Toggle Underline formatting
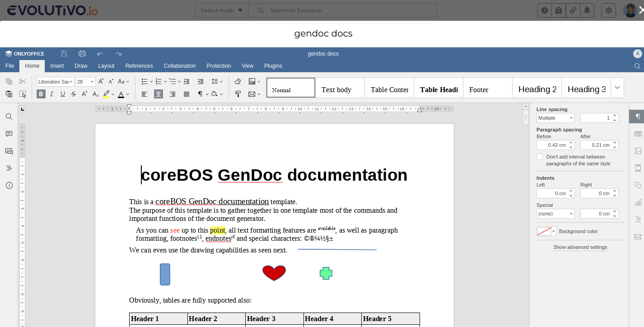Viewport: 644px width, 327px height. click(x=62, y=94)
